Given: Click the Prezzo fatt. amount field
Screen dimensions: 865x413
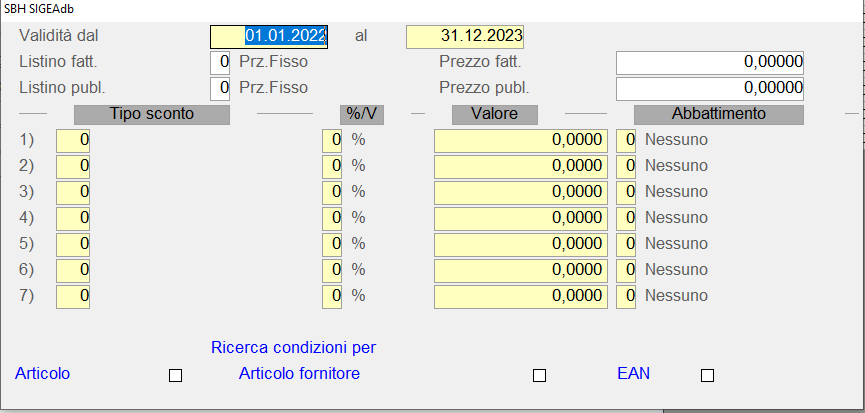Looking at the screenshot, I should [x=711, y=62].
